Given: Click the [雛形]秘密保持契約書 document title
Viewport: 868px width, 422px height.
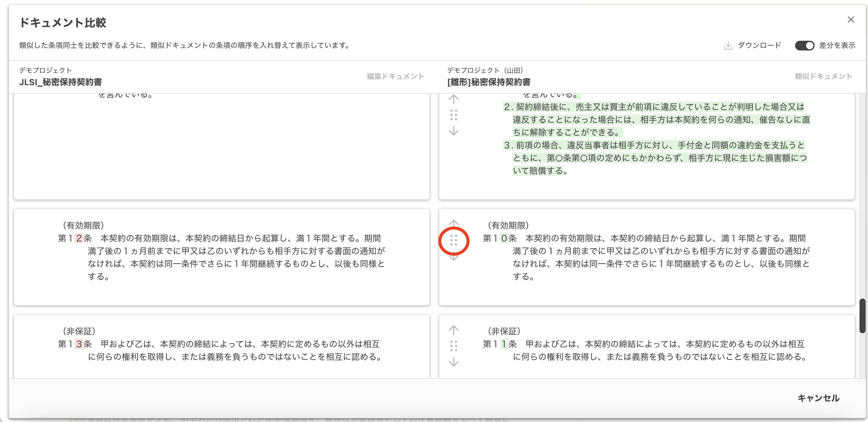Looking at the screenshot, I should click(x=489, y=82).
